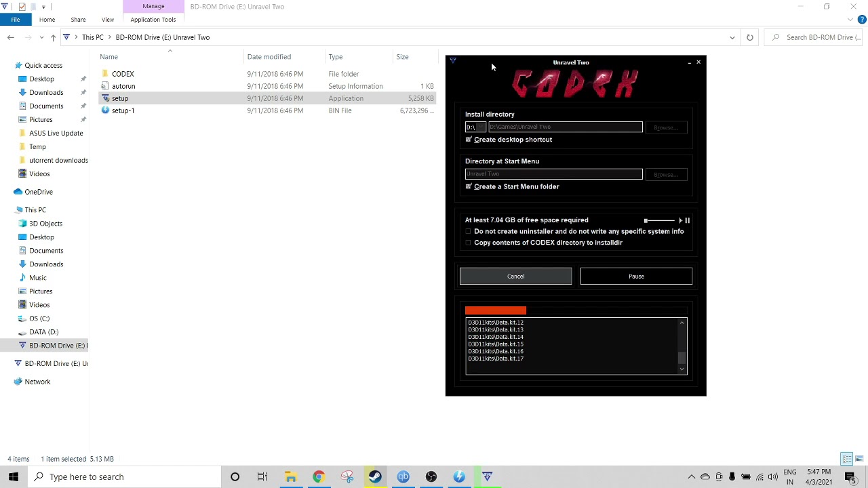Viewport: 868px width, 488px height.
Task: Minimize the Unravel Two installer window
Action: (689, 62)
